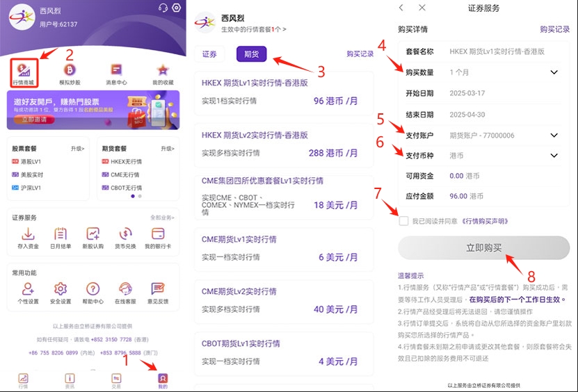The image size is (578, 392).
Task: Switch to 交易 bottom navigation tab
Action: pyautogui.click(x=116, y=381)
